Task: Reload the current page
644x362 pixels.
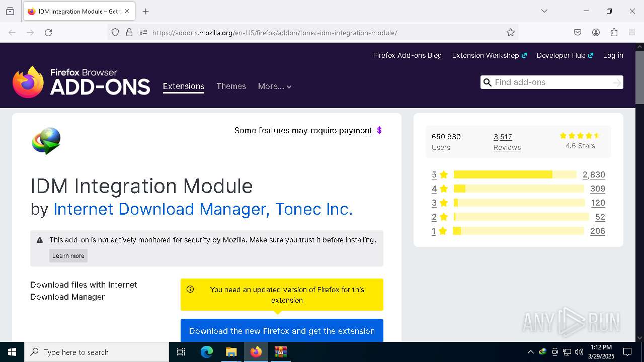Action: (x=48, y=32)
